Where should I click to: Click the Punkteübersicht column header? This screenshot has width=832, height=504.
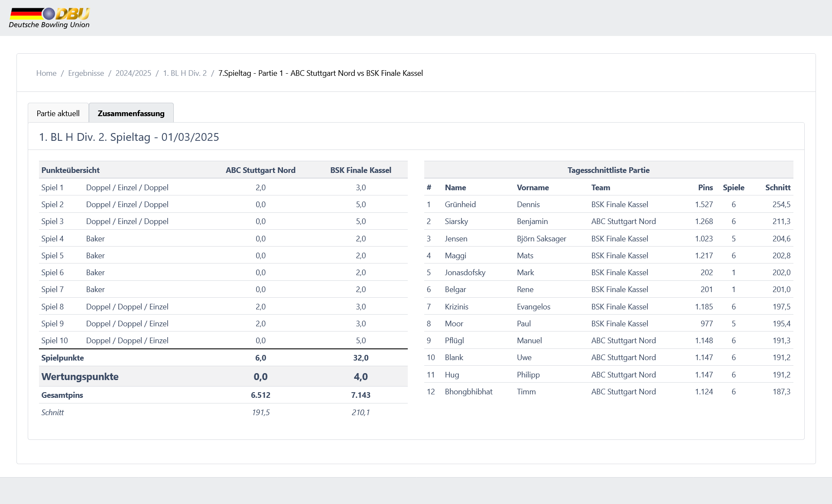(71, 170)
